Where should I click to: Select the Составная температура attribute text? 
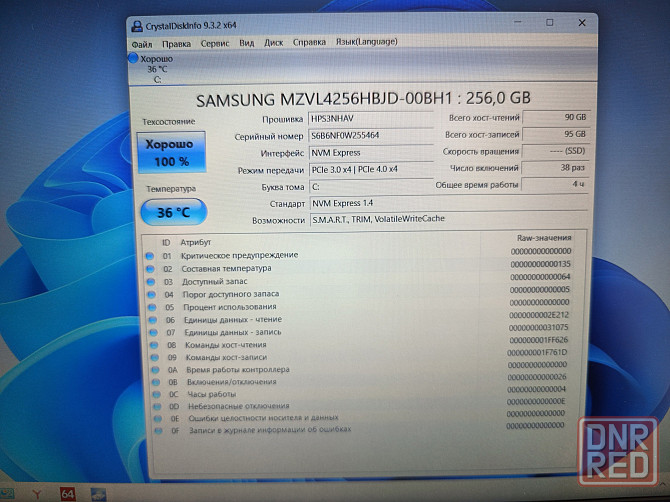(x=226, y=268)
